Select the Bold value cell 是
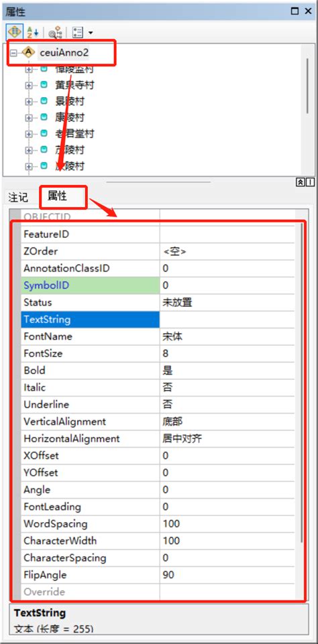 point(227,371)
